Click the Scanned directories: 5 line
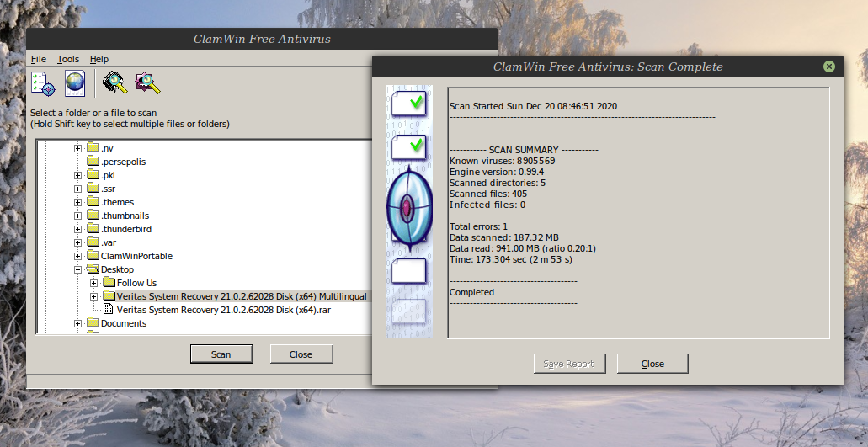868x447 pixels. click(x=498, y=183)
